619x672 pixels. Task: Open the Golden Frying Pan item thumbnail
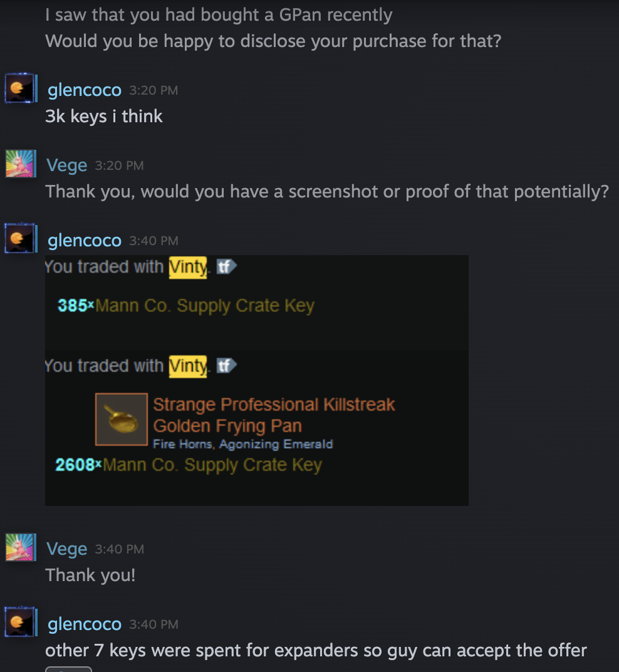tap(121, 419)
